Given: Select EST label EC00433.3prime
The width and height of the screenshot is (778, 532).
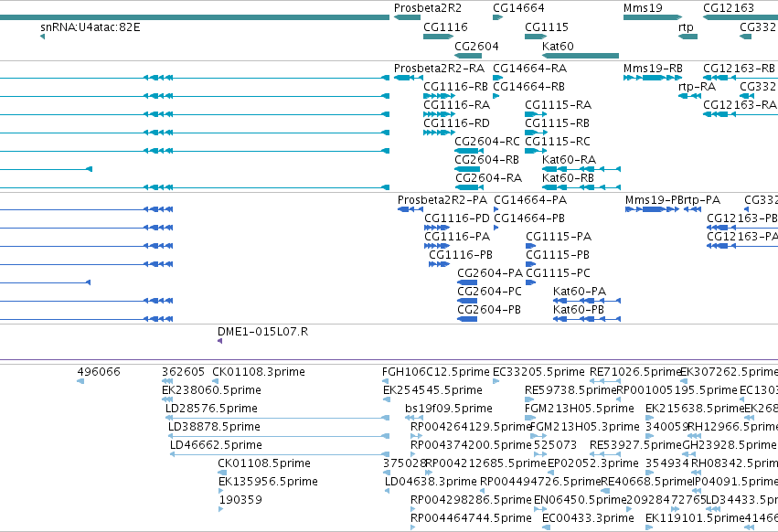Looking at the screenshot, I should coord(588,518).
